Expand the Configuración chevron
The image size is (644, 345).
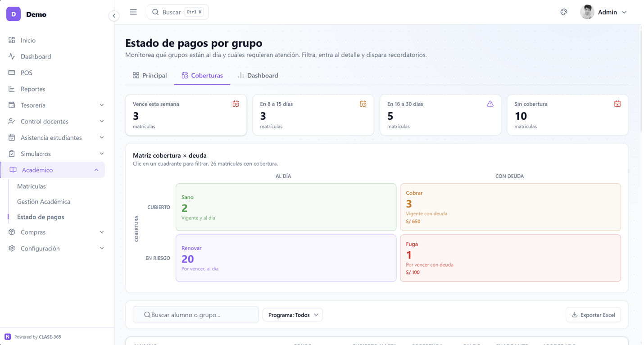pos(102,248)
